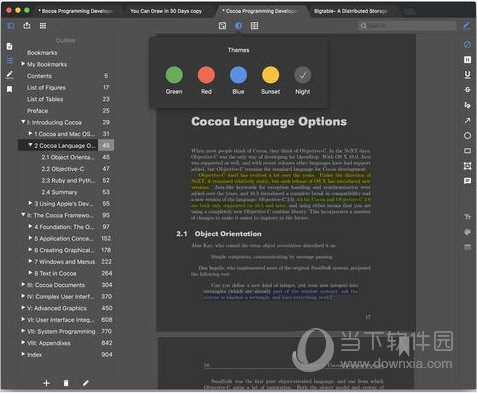Open the thumbnail grid view icon
Image resolution: width=477 pixels, height=393 pixels.
(x=43, y=26)
